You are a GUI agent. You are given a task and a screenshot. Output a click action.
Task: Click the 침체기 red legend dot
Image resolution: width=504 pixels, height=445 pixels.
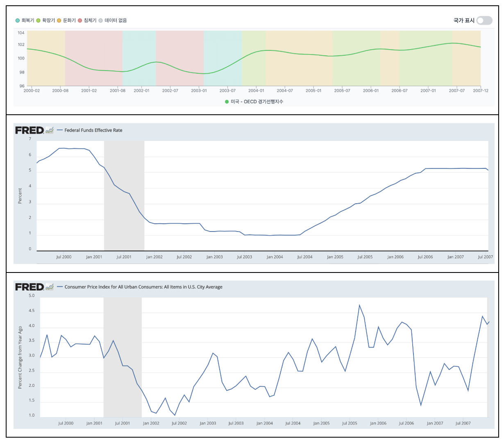pyautogui.click(x=80, y=20)
